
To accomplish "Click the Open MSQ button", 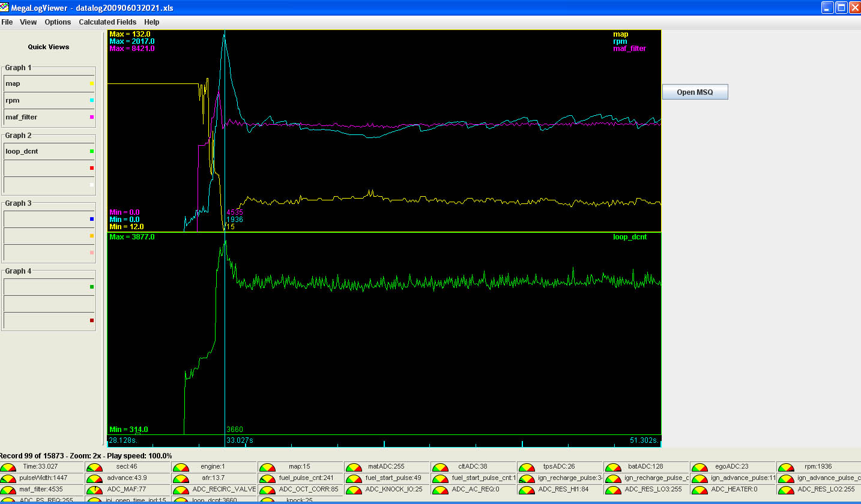I will point(695,92).
